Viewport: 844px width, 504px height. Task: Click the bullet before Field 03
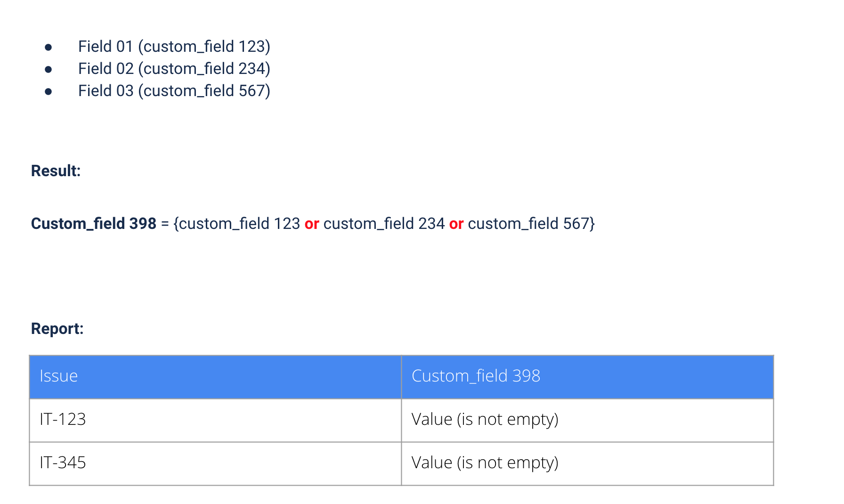[x=48, y=91]
